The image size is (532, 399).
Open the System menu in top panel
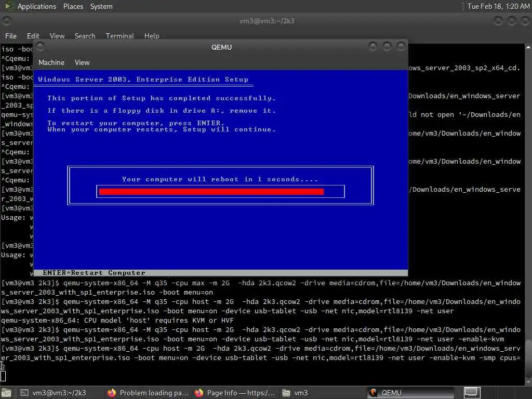[101, 6]
